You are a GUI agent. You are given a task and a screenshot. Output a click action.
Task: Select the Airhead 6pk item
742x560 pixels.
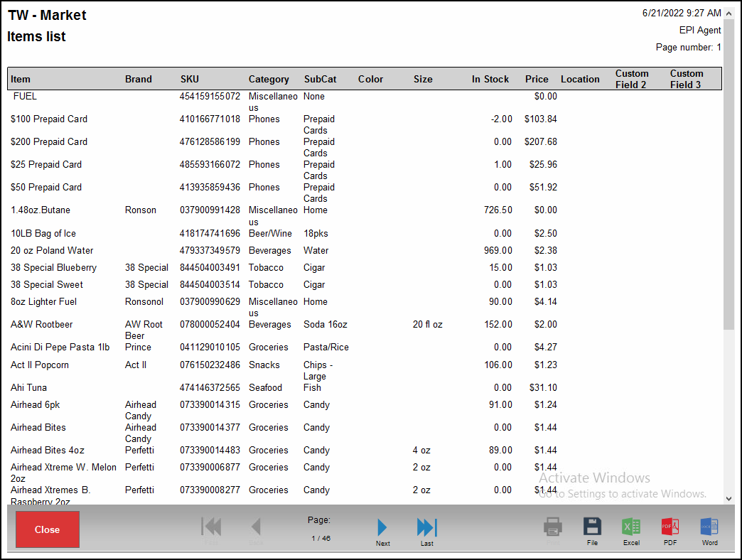pyautogui.click(x=35, y=405)
